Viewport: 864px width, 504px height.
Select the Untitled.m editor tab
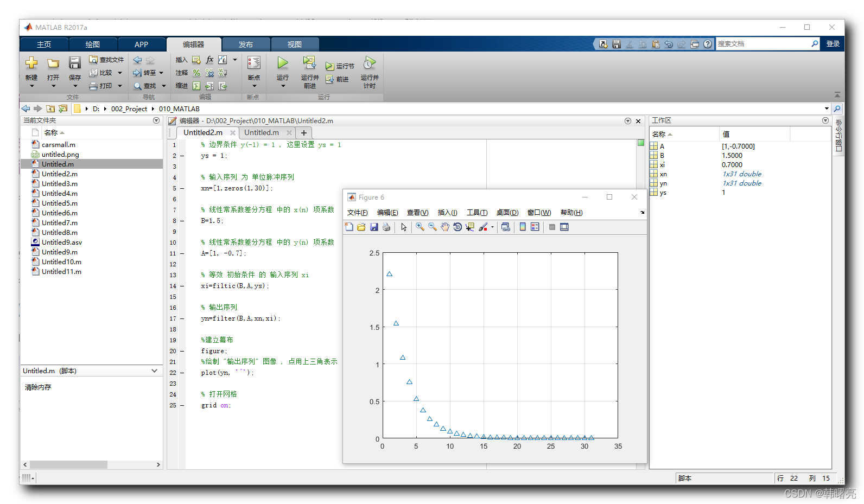[262, 132]
